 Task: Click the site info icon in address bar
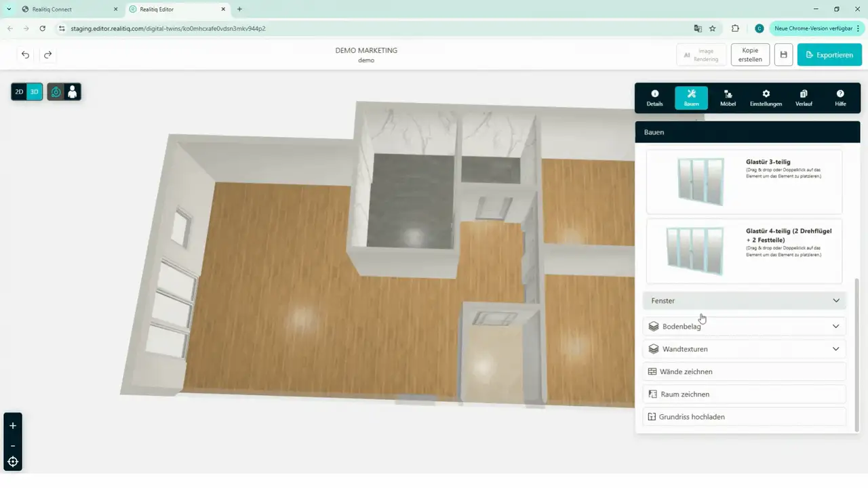point(61,28)
